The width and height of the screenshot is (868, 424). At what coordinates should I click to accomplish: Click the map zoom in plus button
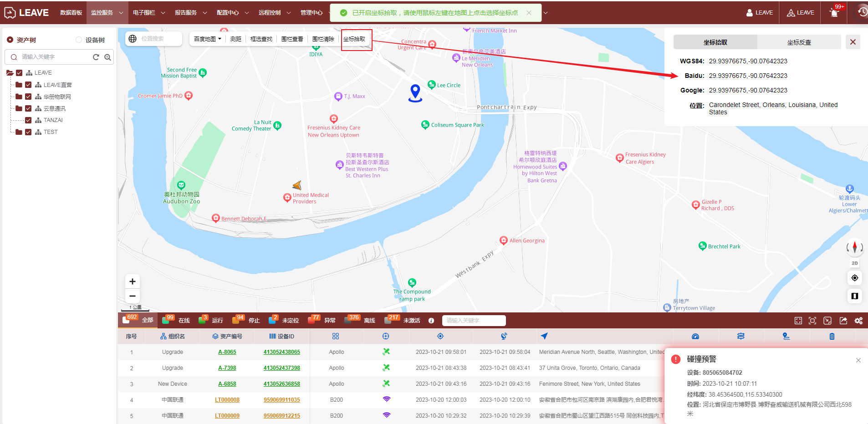[133, 281]
